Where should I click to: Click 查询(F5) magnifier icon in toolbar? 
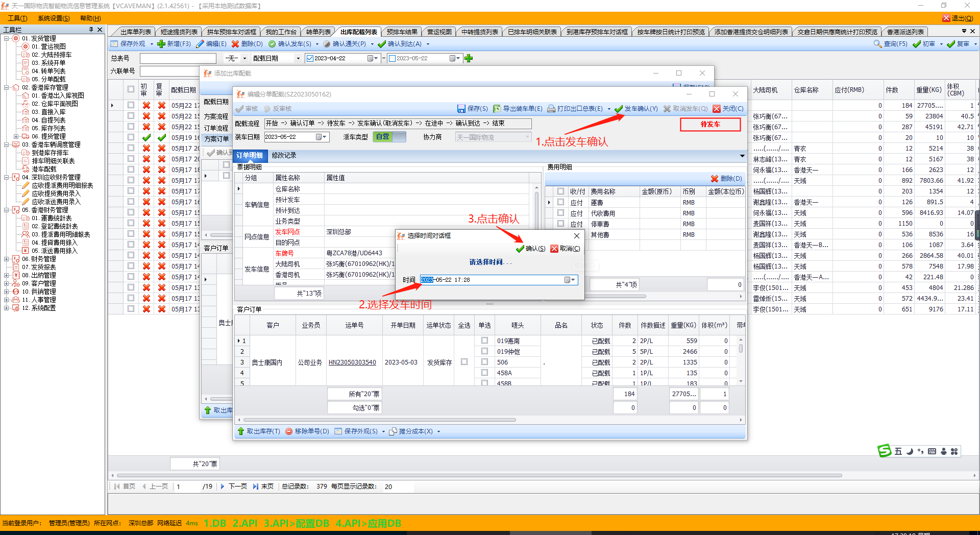(877, 44)
